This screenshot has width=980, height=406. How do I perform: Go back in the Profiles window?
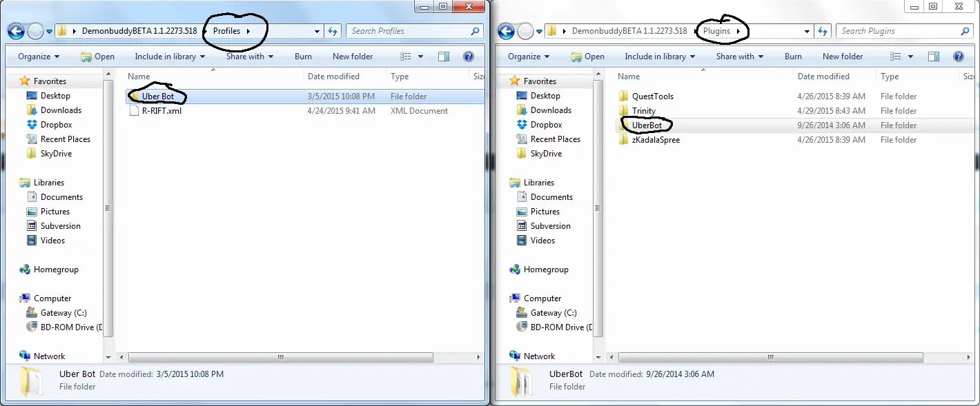click(17, 31)
